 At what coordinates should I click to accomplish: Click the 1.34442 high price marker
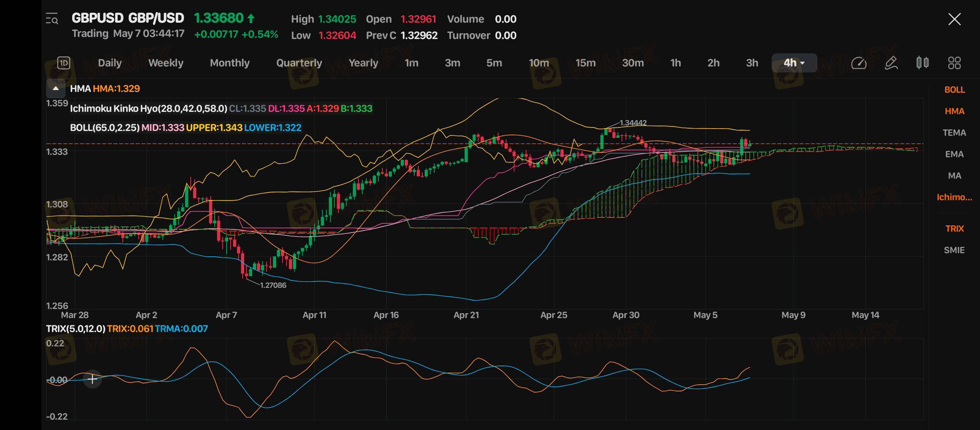coord(633,123)
